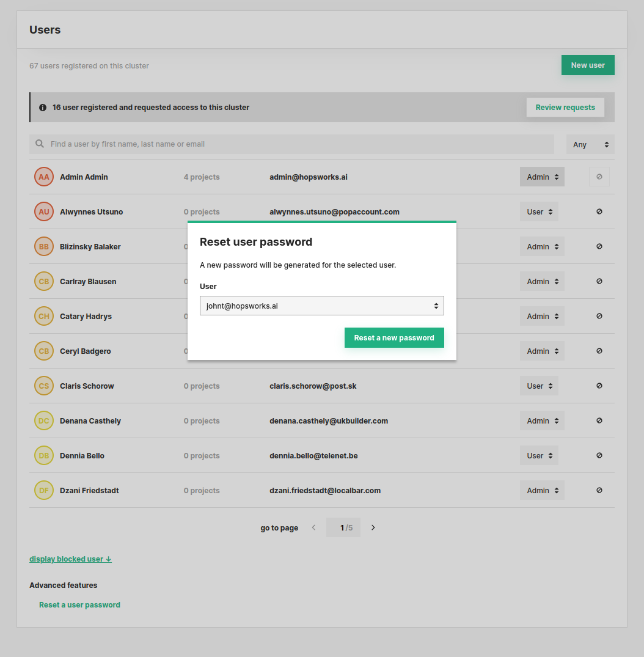Open the User selector in the reset password dialog
This screenshot has width=644, height=657.
point(322,306)
